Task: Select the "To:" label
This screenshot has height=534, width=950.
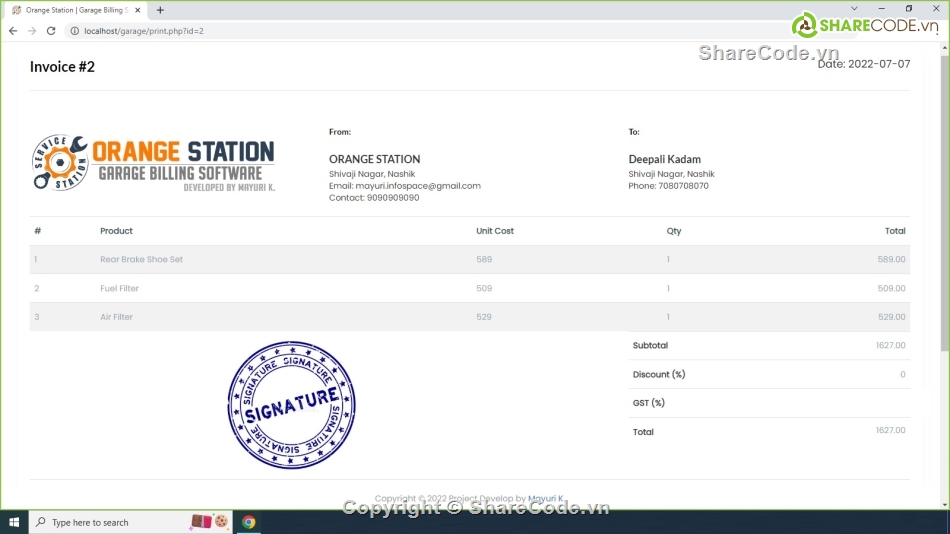Action: [x=634, y=132]
